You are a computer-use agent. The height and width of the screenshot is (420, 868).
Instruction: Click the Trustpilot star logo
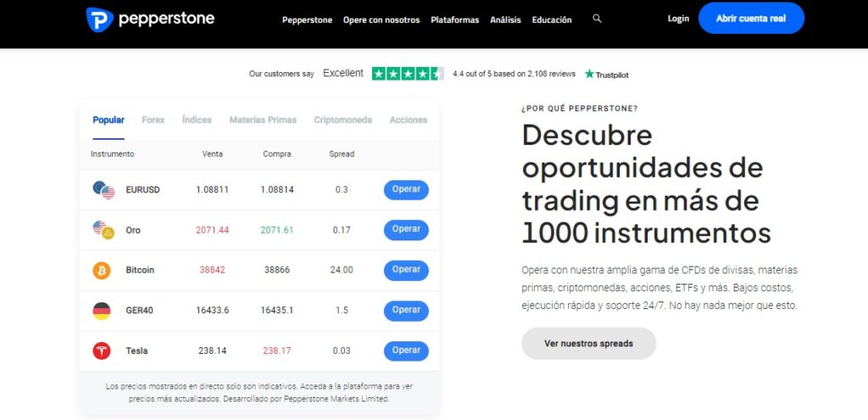(x=590, y=74)
